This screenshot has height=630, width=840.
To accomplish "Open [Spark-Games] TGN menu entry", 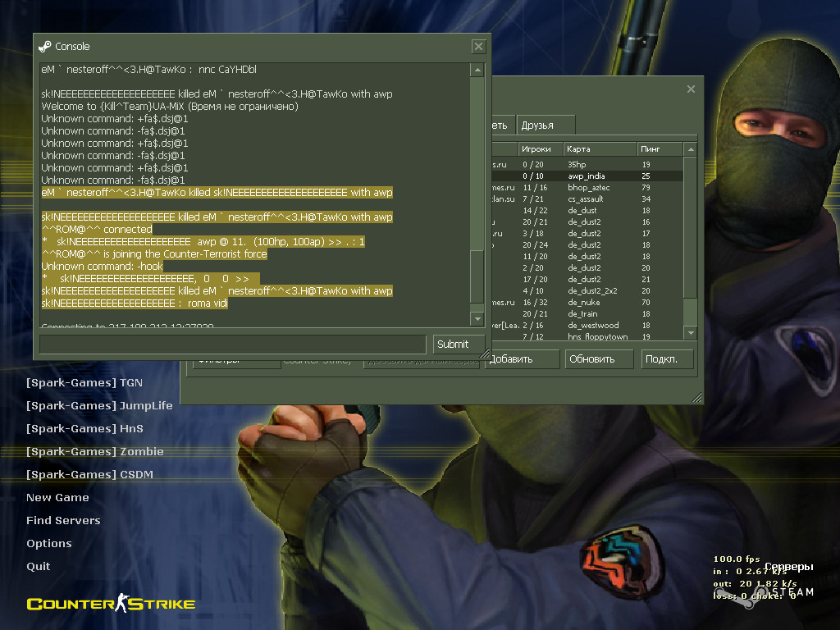I will [84, 382].
